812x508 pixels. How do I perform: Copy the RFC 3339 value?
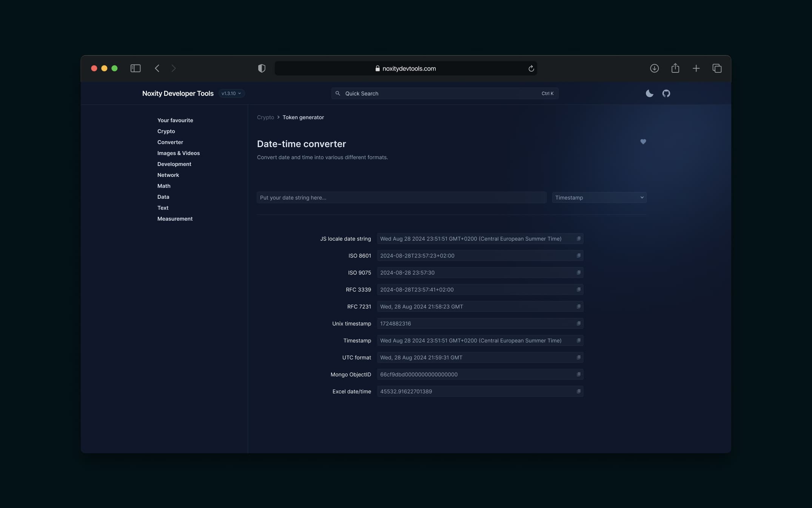pos(578,290)
